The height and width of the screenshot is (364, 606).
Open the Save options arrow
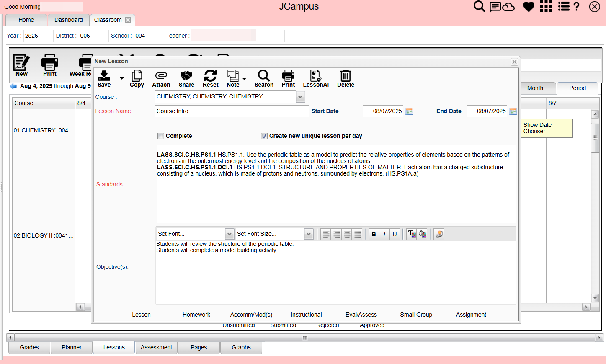click(122, 79)
